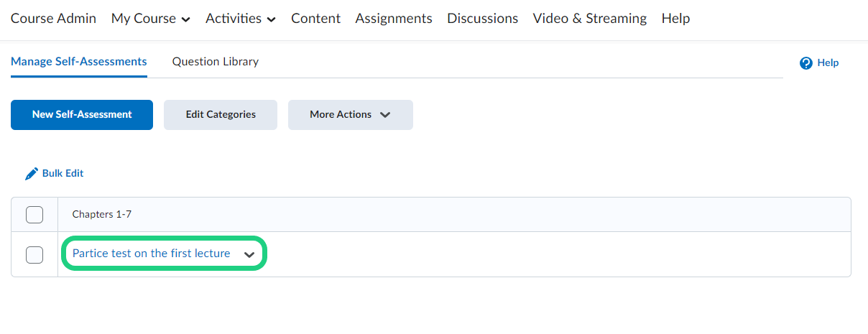Click the Bulk Edit link text
The height and width of the screenshot is (334, 868).
[x=63, y=174]
